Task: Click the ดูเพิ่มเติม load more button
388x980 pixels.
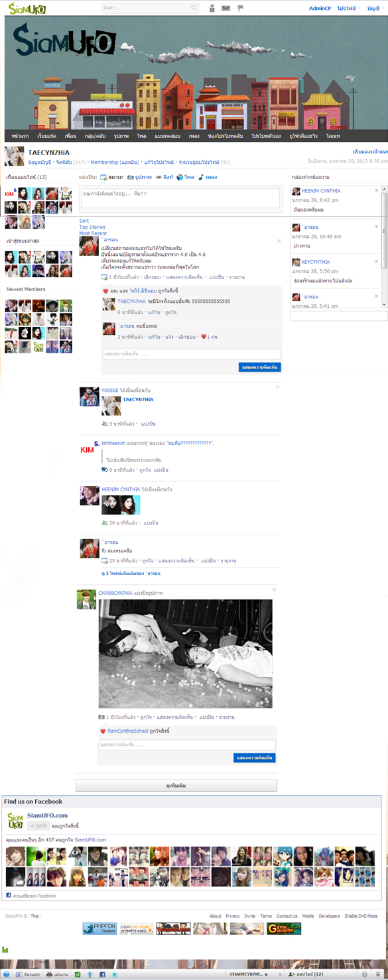Action: point(176,785)
